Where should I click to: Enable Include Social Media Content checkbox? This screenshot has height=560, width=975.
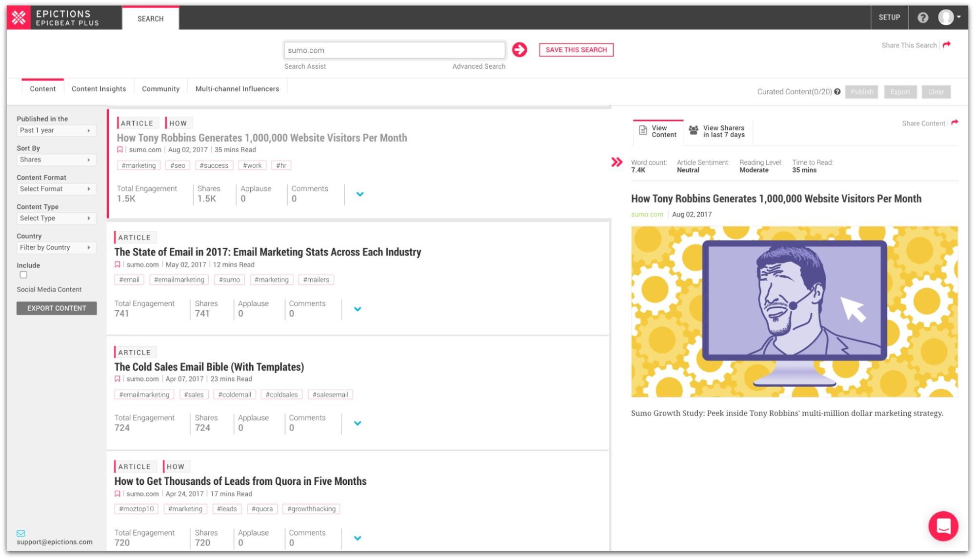(x=23, y=275)
